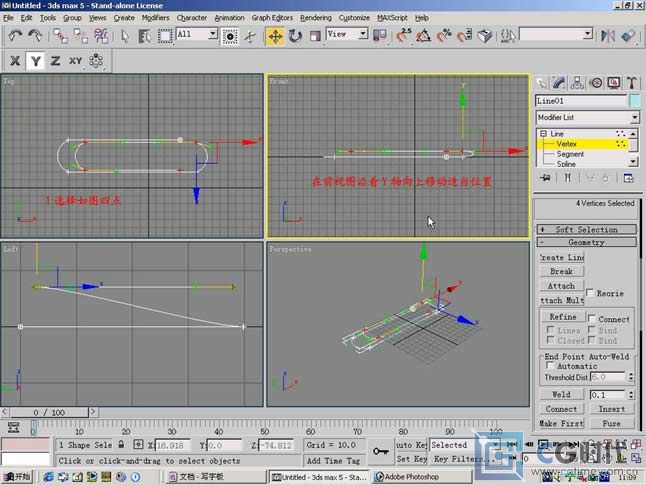Open Select by Name dialog icon

click(145, 36)
